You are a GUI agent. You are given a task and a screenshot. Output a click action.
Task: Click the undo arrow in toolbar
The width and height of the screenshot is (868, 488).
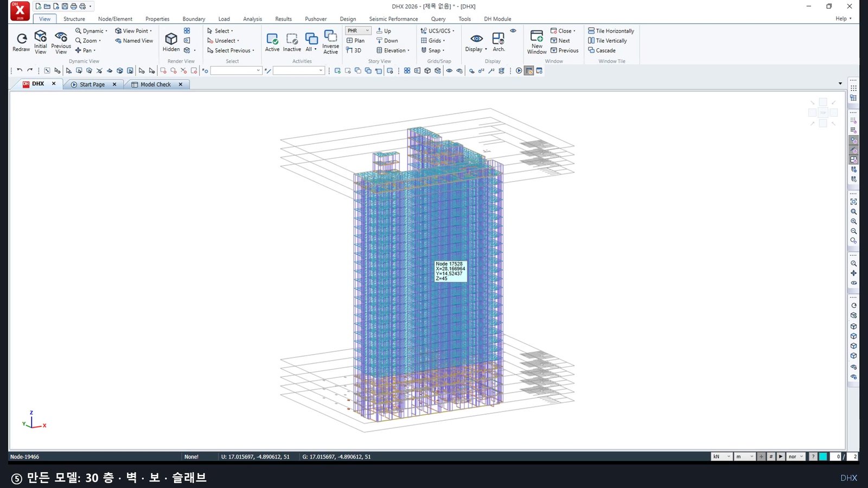click(20, 70)
